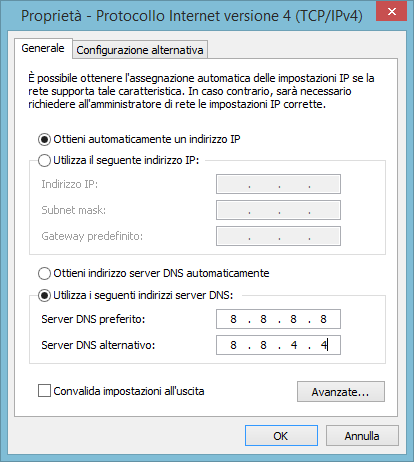Confirm with the OK button

281,436
